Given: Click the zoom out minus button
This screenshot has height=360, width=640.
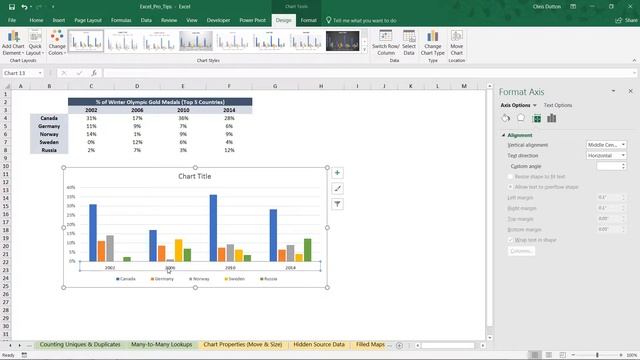Looking at the screenshot, I should pos(573,355).
